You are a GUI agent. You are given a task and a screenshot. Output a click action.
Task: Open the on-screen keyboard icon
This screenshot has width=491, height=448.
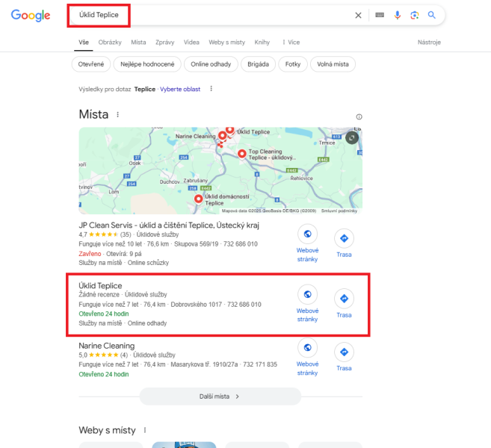[380, 15]
